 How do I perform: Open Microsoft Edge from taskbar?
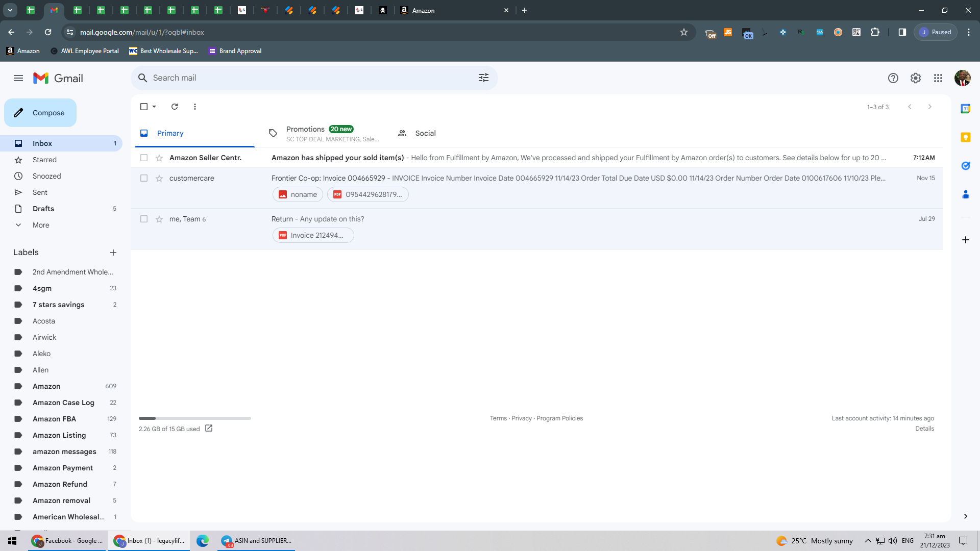203,541
